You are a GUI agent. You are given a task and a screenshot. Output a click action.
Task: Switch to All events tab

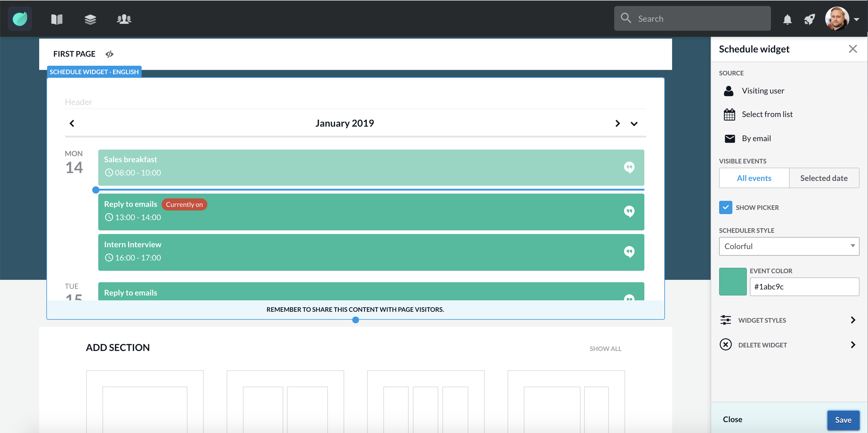pos(754,178)
